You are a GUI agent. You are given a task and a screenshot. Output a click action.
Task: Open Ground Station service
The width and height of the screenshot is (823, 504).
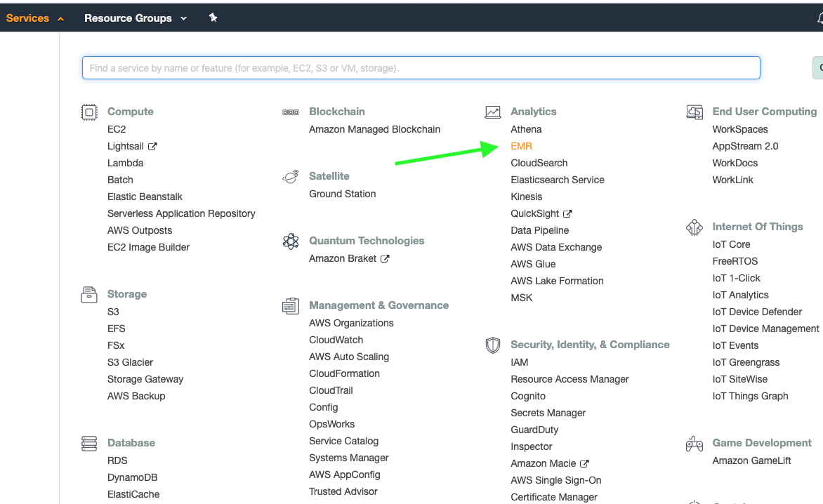pos(342,194)
